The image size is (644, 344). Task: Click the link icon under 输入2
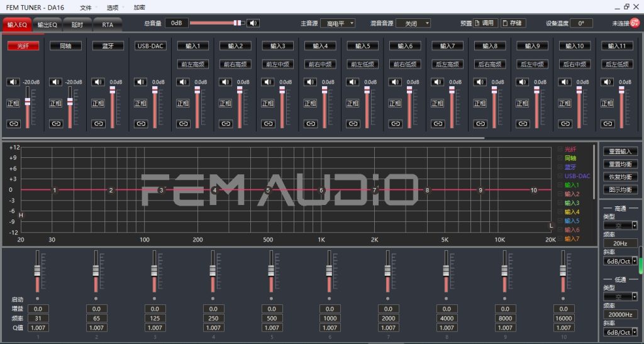tap(226, 123)
